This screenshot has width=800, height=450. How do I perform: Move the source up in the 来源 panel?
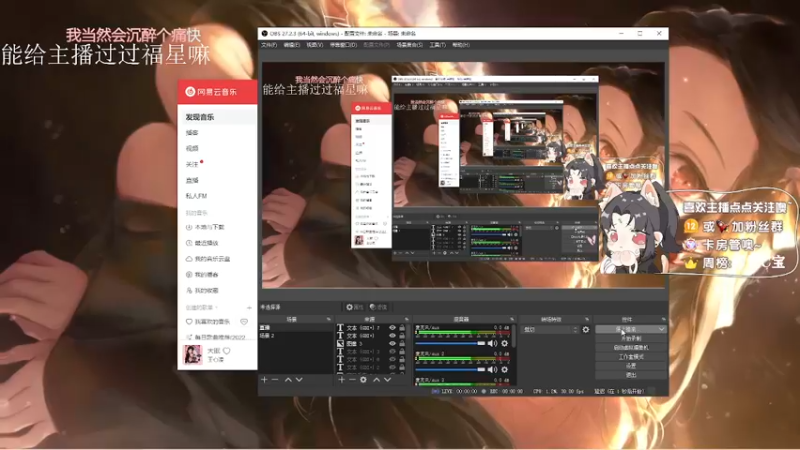377,380
